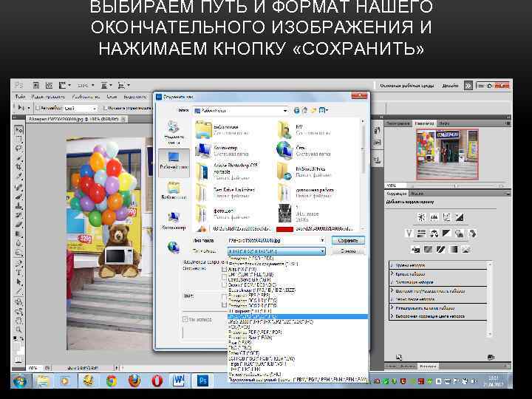Add a Threshold adjustment
Viewport: 532px width, 399px height.
(440, 250)
